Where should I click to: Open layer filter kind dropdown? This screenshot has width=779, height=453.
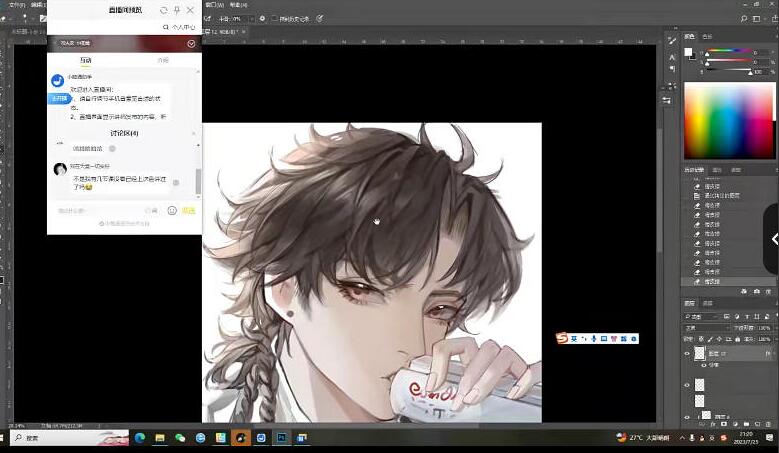[x=701, y=316]
